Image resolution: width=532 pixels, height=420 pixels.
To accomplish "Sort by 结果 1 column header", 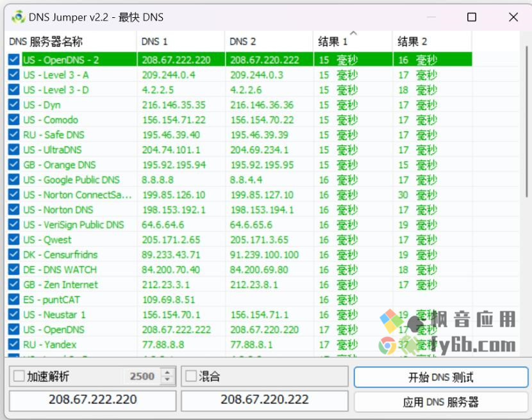I will point(353,42).
